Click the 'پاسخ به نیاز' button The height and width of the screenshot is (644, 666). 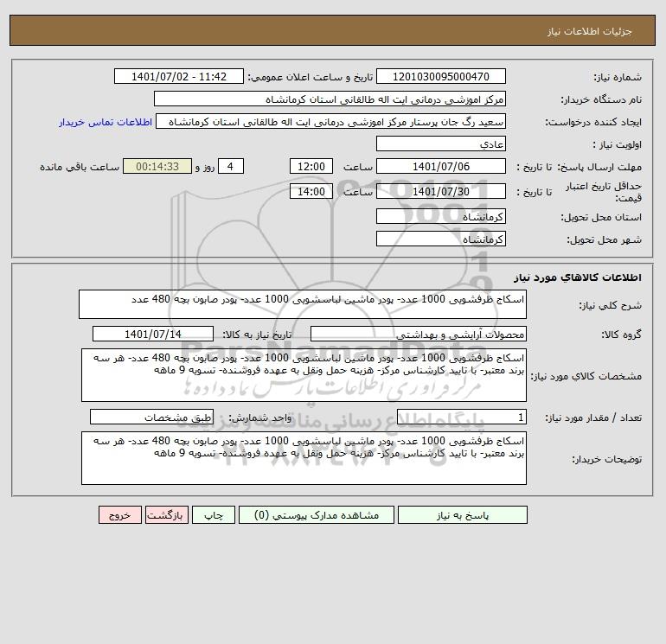[x=462, y=515]
